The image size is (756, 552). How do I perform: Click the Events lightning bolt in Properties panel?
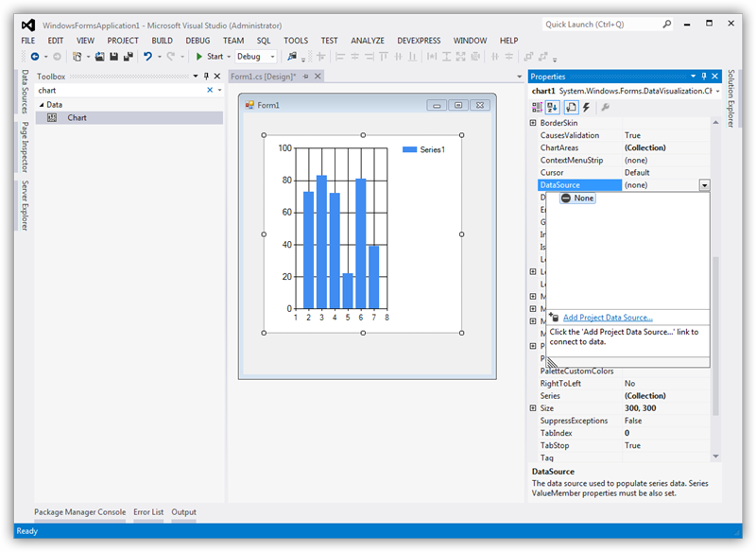(585, 107)
